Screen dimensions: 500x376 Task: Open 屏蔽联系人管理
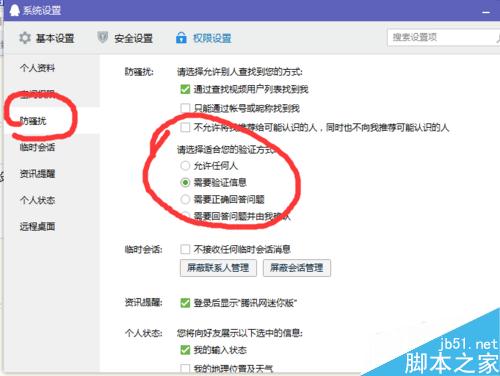click(x=218, y=268)
